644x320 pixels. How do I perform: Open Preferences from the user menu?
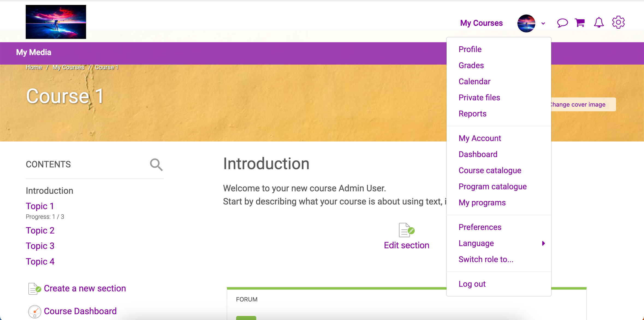pyautogui.click(x=480, y=227)
